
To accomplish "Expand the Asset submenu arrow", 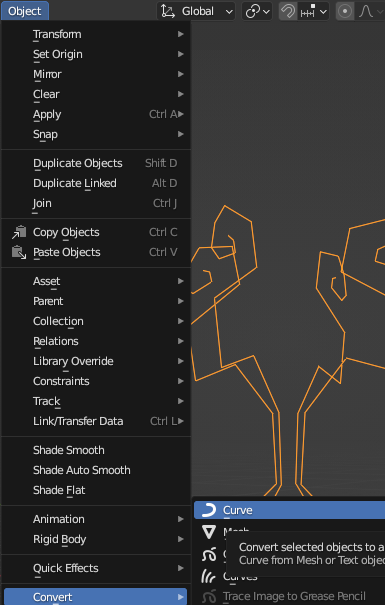I will 181,281.
